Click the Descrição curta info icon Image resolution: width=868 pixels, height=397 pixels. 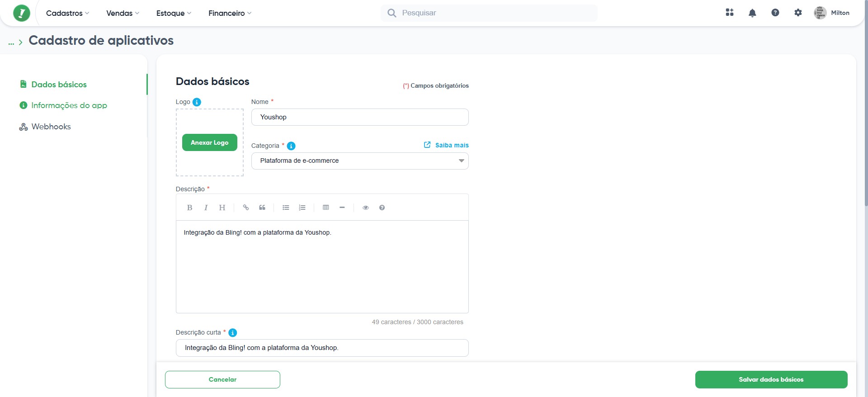point(233,333)
